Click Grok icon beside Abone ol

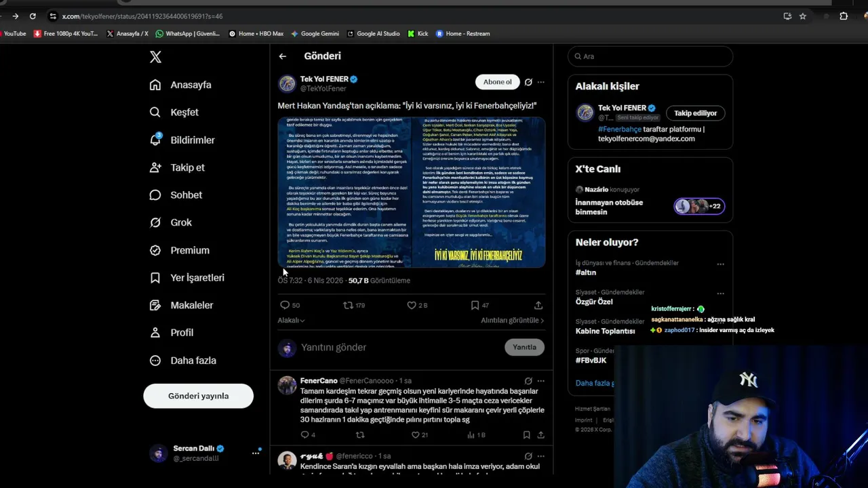(528, 82)
